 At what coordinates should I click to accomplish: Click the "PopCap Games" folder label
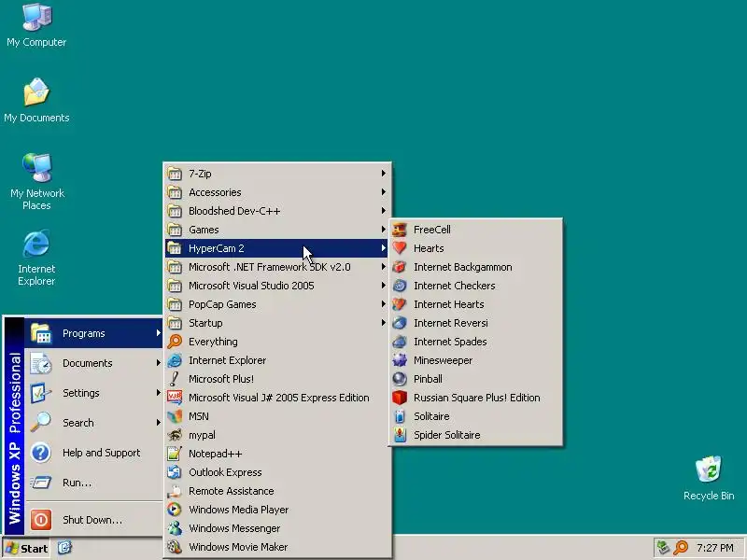tap(222, 304)
